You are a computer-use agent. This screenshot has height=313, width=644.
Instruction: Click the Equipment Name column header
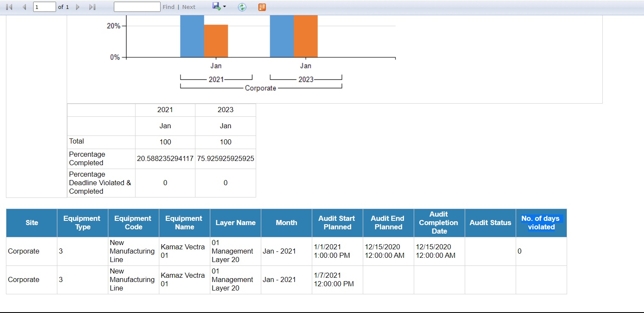pos(184,223)
